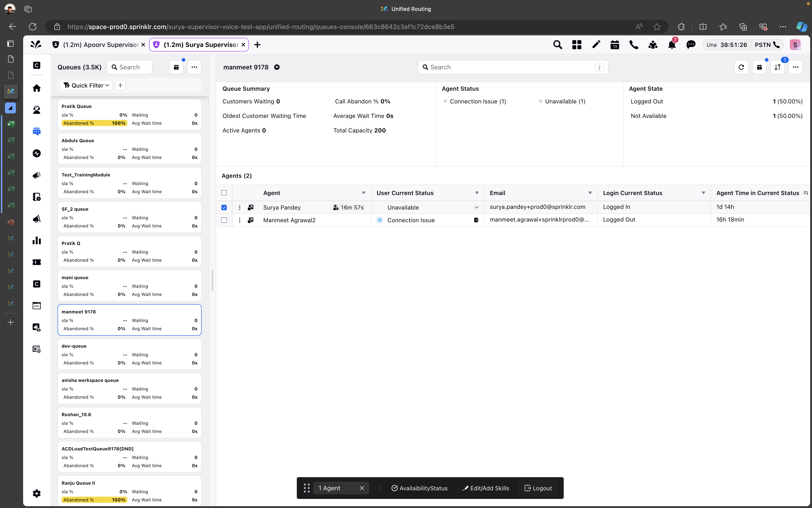Sort by Agent Time in Current Status
Screen dimensions: 812x508
806,193
